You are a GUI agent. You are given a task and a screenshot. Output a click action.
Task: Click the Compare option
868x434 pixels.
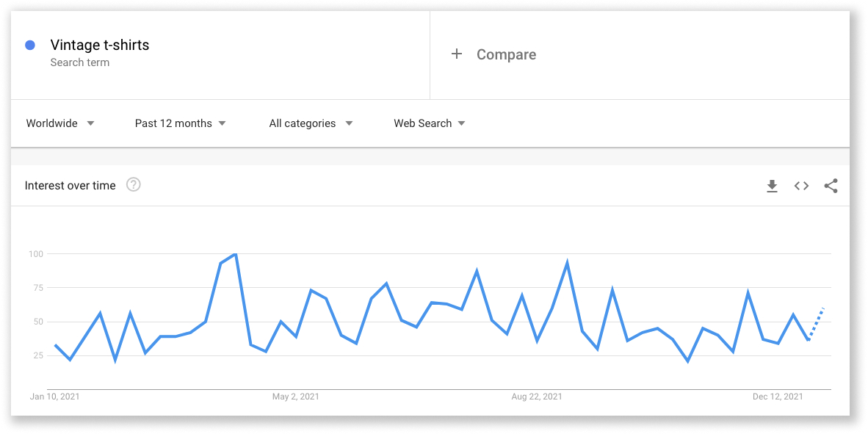(x=507, y=54)
